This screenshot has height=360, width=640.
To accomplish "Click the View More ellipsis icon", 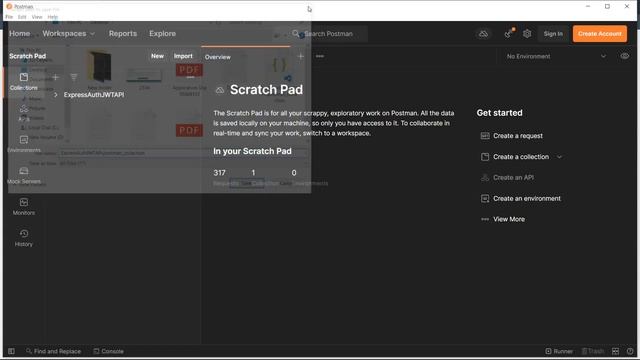I will pyautogui.click(x=485, y=219).
